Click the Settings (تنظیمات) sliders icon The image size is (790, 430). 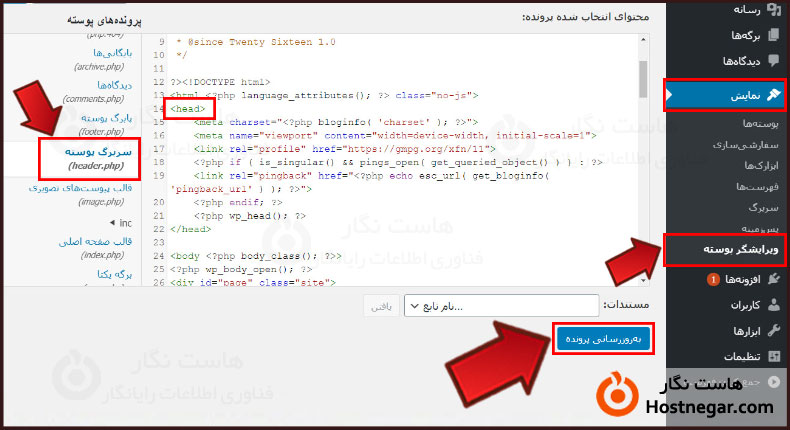point(773,357)
